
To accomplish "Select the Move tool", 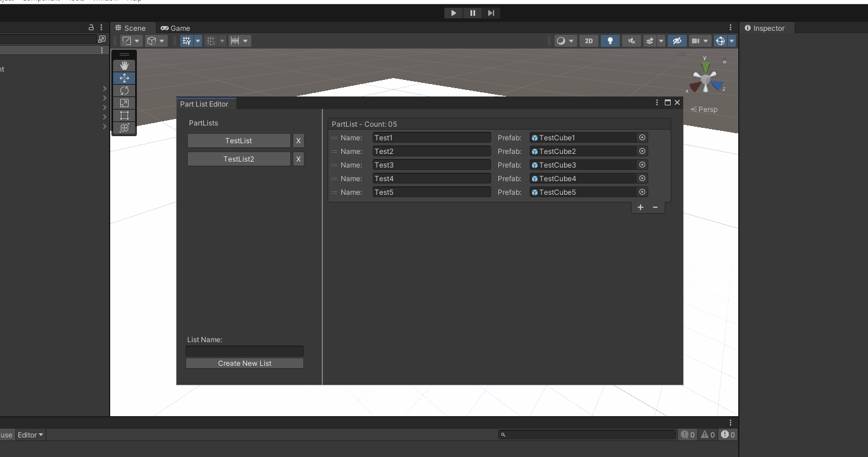I will point(124,78).
